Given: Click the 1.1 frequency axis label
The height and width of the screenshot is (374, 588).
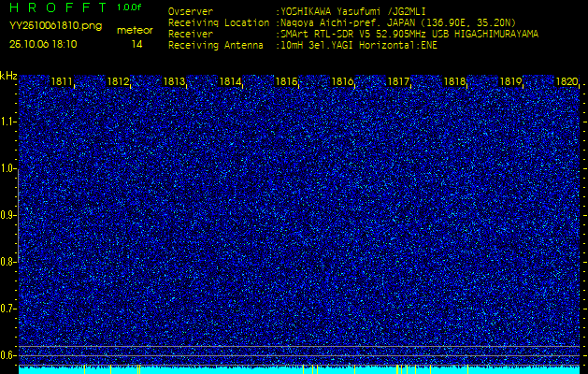Looking at the screenshot, I should coord(8,122).
